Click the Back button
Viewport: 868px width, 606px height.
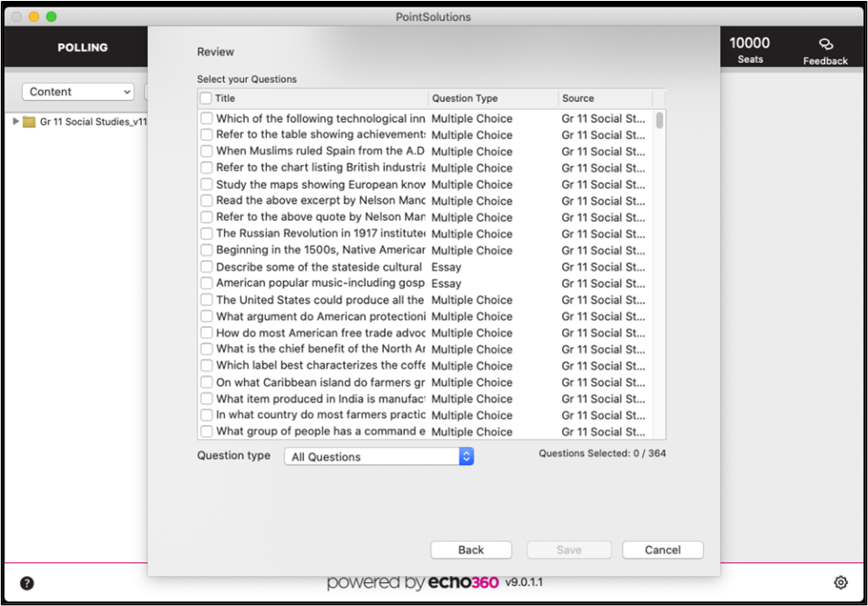(x=471, y=550)
